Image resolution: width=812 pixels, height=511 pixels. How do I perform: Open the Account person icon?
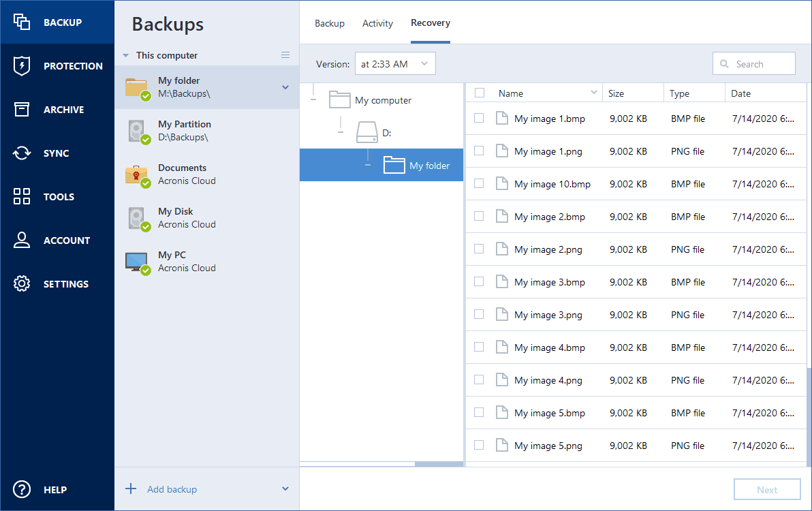click(22, 241)
